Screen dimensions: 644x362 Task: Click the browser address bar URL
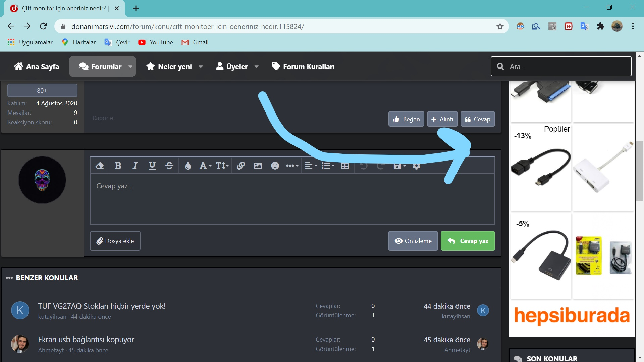(188, 26)
